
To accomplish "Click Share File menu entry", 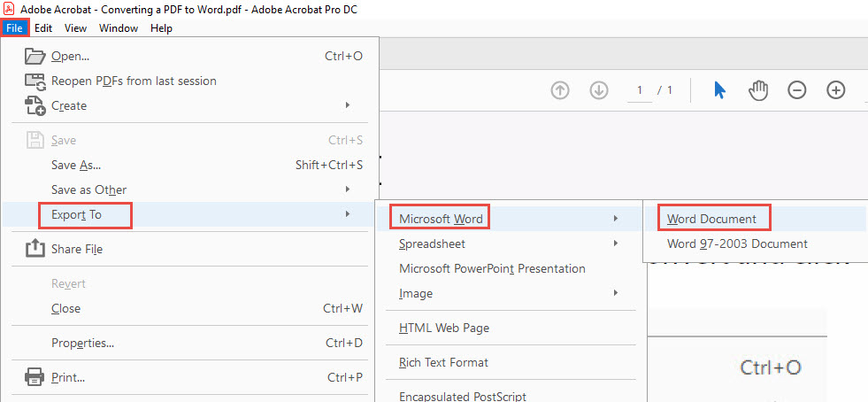I will (77, 249).
